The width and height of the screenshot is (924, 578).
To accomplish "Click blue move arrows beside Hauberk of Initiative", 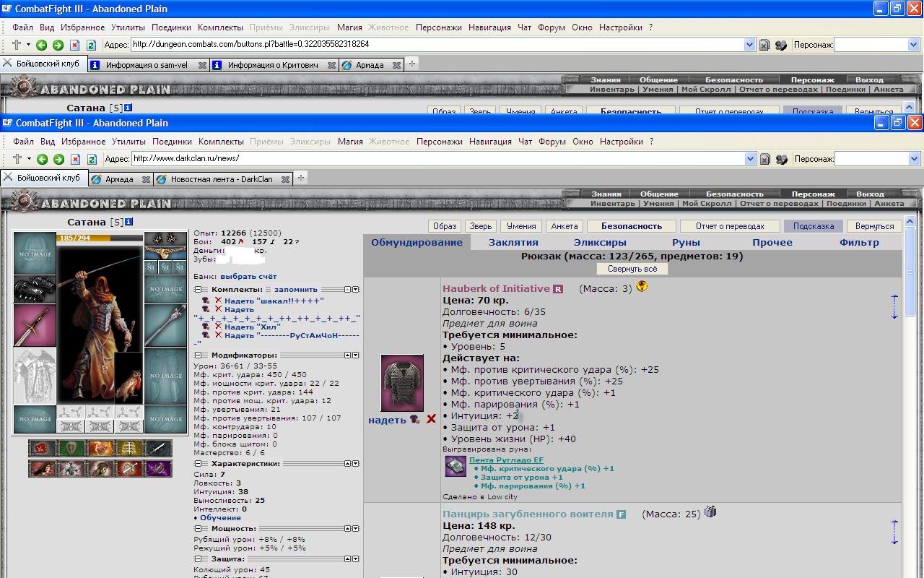I will click(894, 306).
